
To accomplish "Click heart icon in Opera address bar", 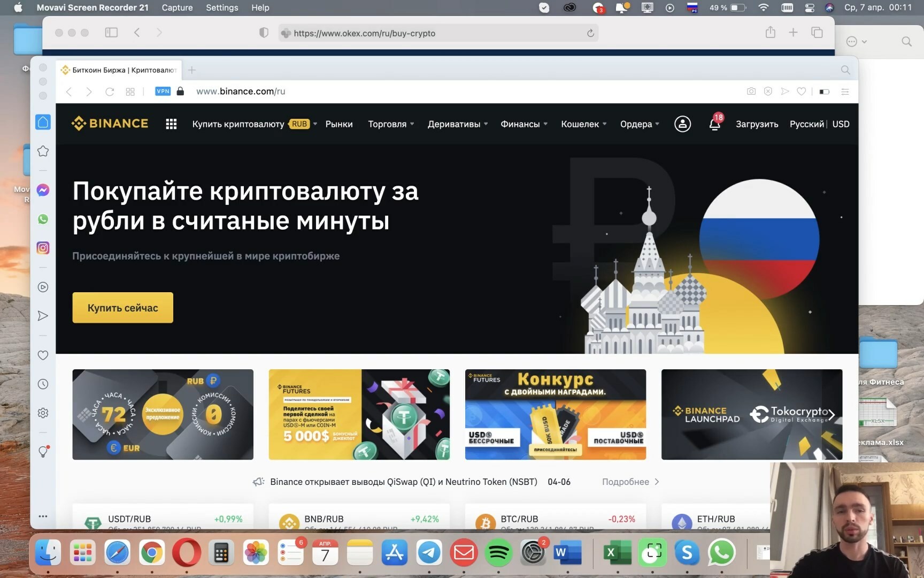I will point(802,92).
